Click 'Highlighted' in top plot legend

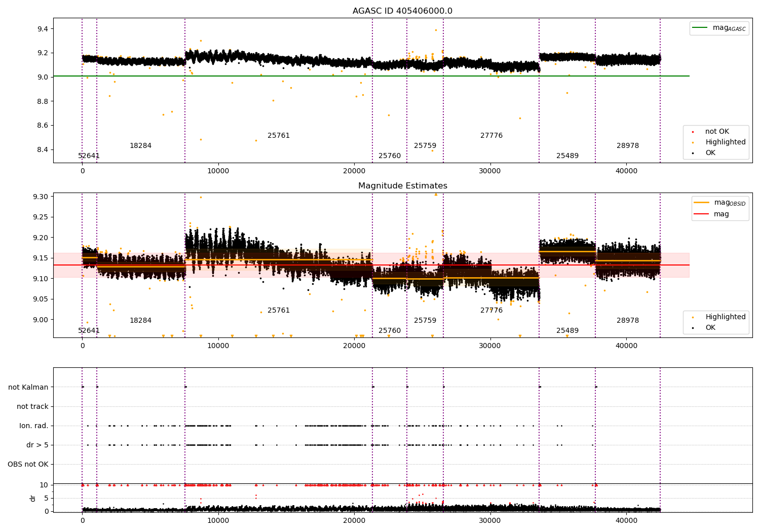point(719,142)
